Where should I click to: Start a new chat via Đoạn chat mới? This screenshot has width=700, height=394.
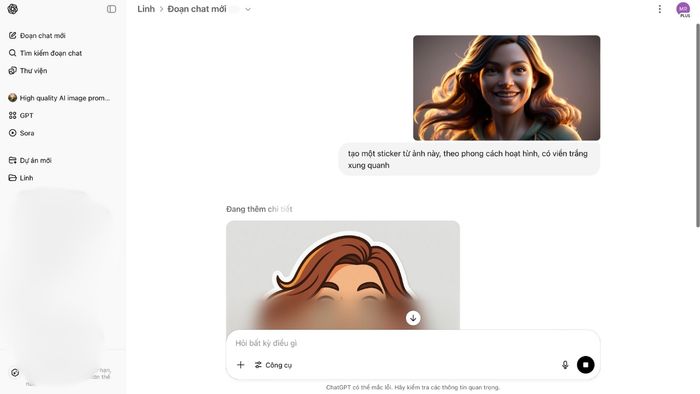coord(61,35)
